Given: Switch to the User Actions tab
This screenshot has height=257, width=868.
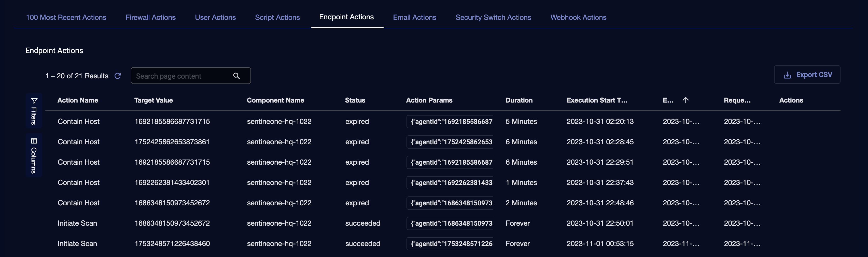Looking at the screenshot, I should 215,18.
